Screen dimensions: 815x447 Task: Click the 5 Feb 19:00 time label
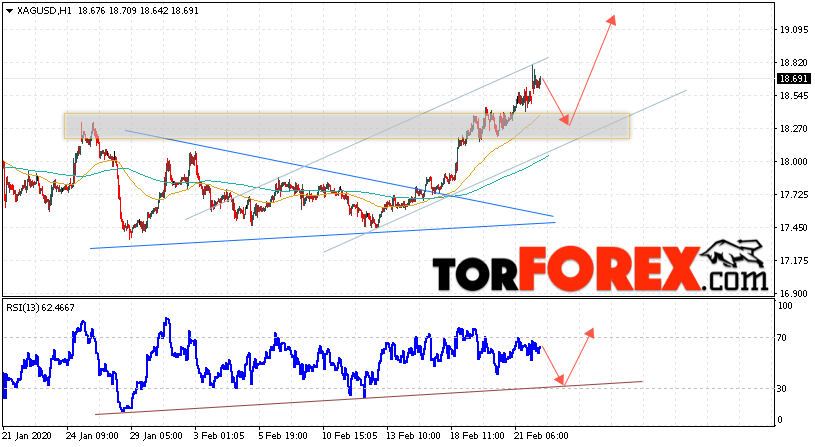coord(283,435)
